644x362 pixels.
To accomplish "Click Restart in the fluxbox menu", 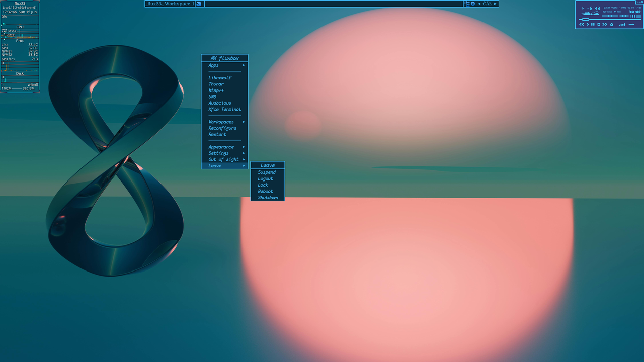I will point(224,134).
